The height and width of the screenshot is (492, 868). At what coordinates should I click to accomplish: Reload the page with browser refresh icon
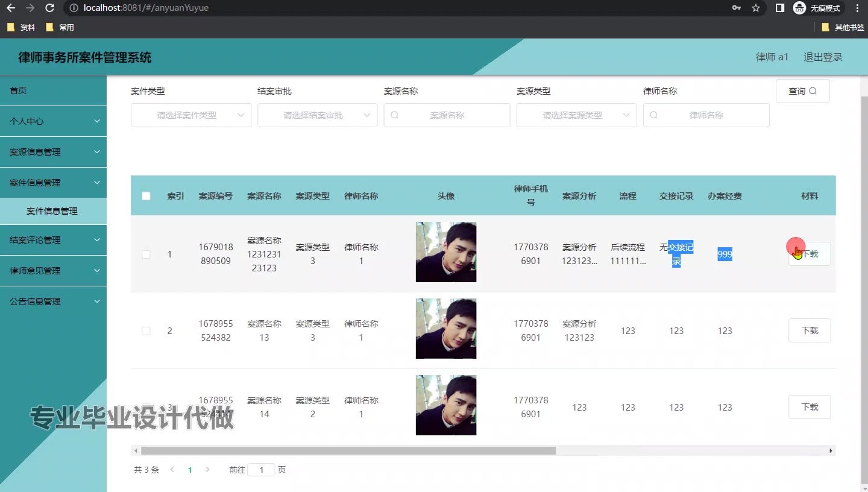50,8
